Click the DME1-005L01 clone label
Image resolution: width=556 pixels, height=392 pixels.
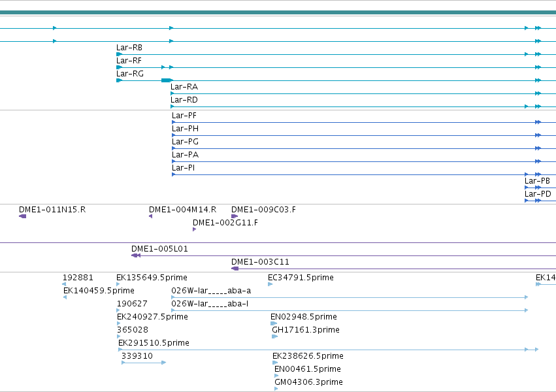click(159, 249)
